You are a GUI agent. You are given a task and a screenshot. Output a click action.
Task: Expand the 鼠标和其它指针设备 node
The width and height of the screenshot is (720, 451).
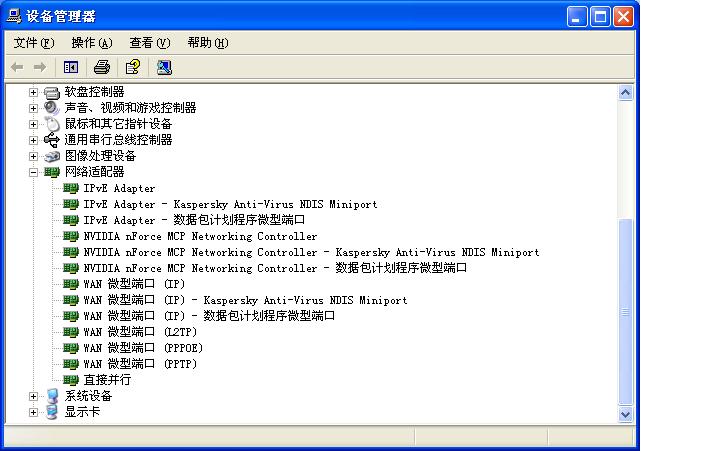tap(33, 124)
